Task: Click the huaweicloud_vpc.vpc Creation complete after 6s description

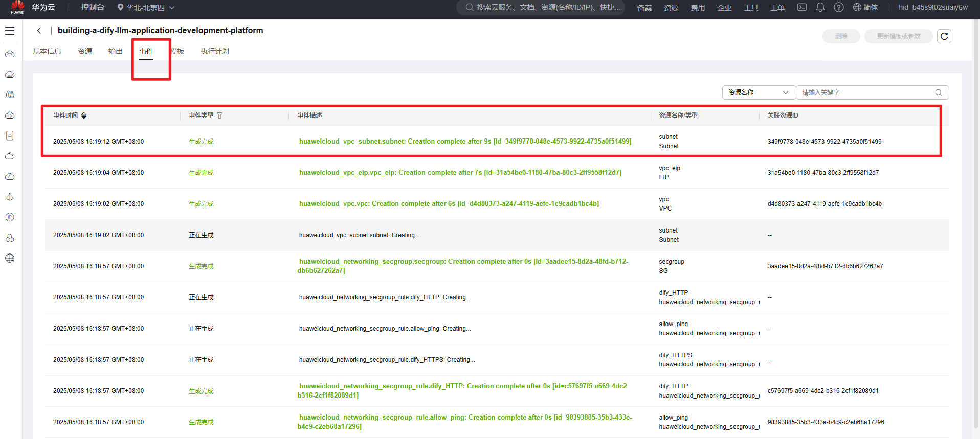Action: [449, 204]
